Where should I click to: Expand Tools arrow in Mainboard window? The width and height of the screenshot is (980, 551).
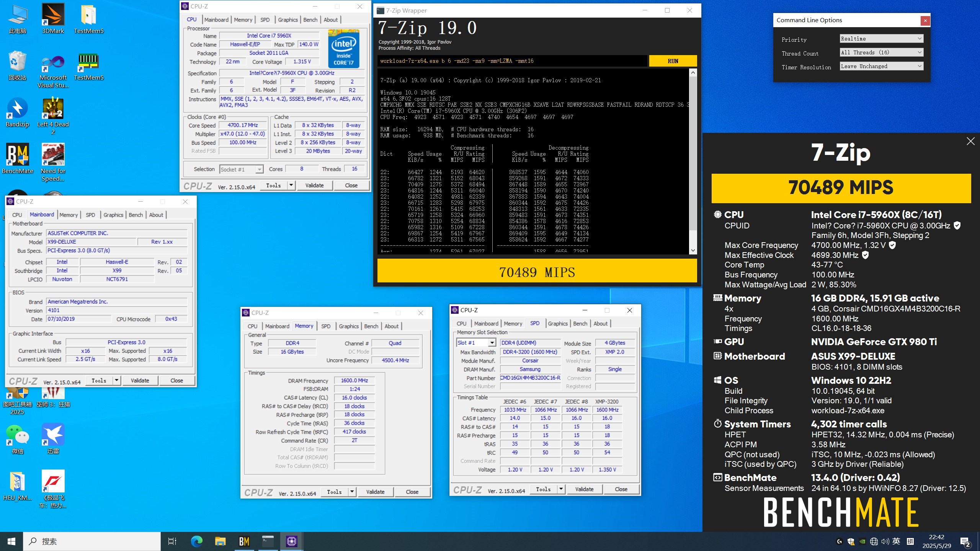click(x=116, y=380)
